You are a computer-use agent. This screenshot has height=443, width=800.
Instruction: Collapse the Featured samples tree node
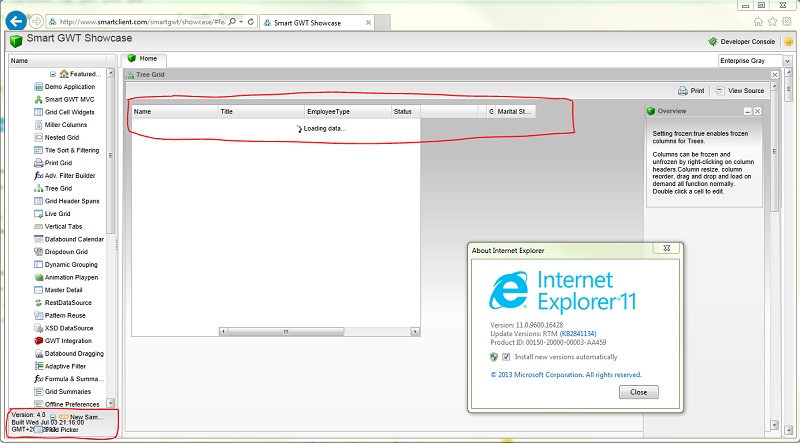click(x=53, y=74)
